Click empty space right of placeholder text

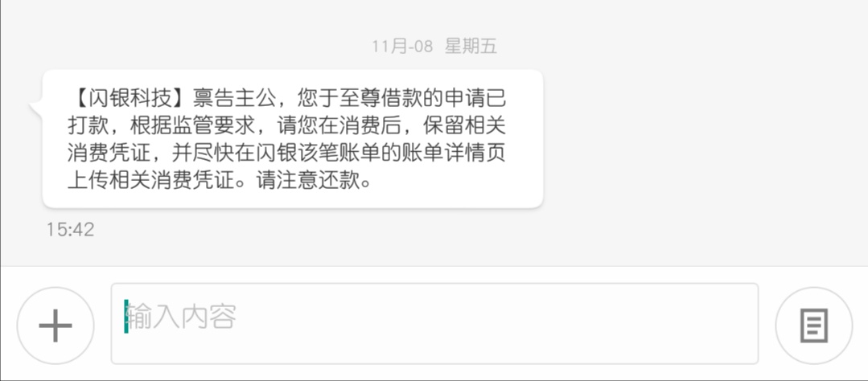pyautogui.click(x=496, y=324)
